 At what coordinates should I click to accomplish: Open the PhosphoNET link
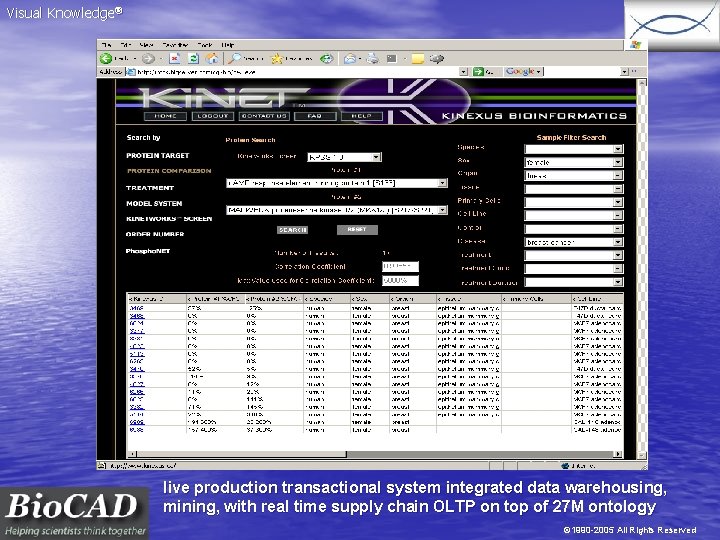[148, 251]
